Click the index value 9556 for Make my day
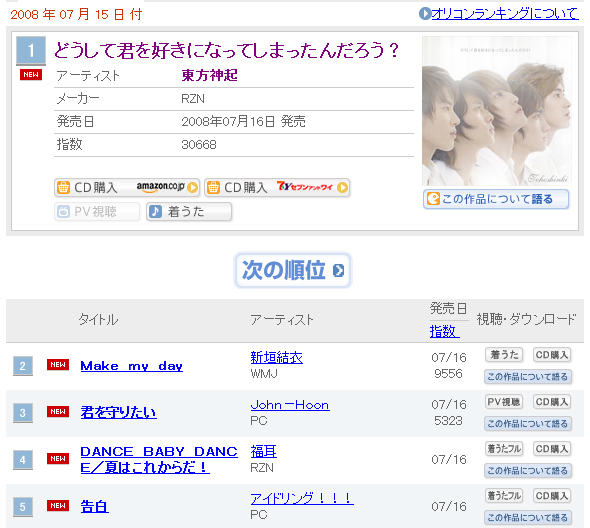This screenshot has width=590, height=528. (448, 373)
